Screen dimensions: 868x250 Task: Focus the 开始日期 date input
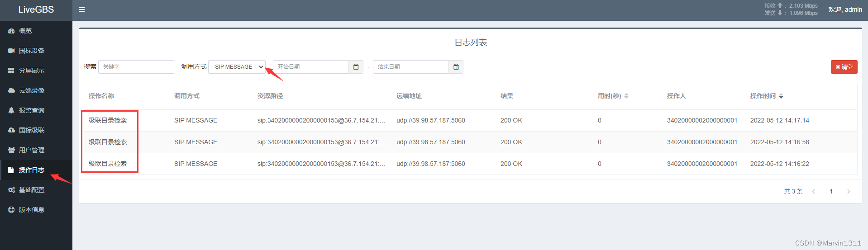(311, 67)
